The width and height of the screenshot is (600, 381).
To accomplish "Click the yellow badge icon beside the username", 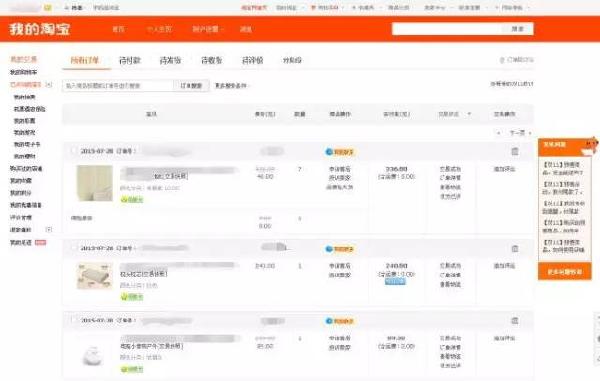I will [47, 7].
